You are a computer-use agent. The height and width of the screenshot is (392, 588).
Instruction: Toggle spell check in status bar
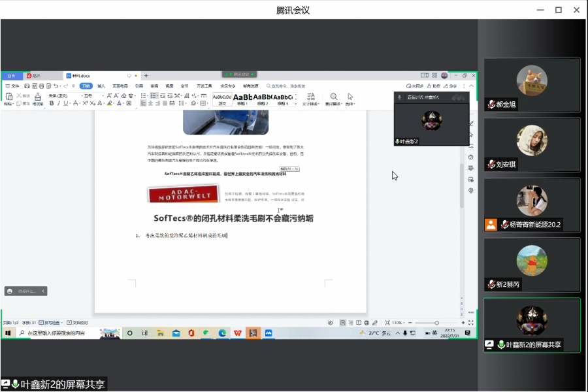pos(50,323)
